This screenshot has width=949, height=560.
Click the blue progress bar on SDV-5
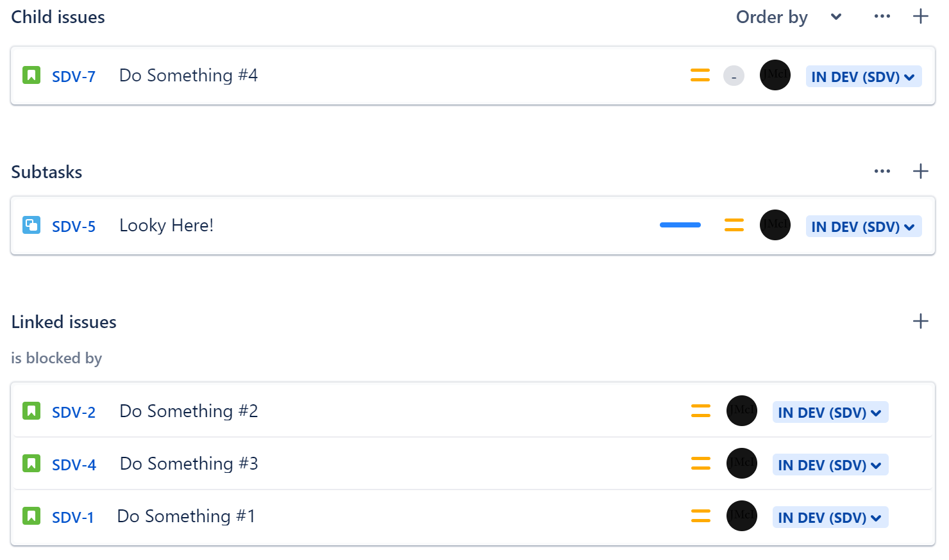[x=680, y=225]
